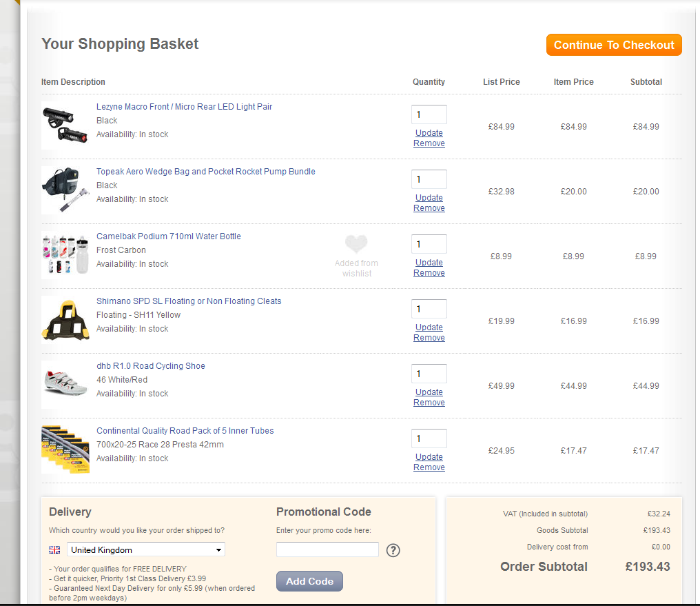Open Continental Quality Road inner tubes link
700x606 pixels.
(x=185, y=431)
